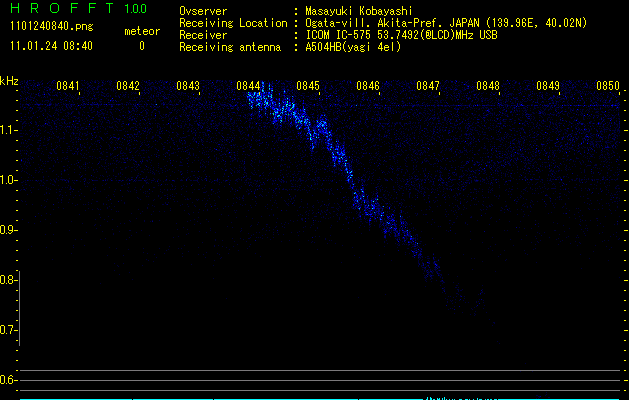
Task: Click the 1.1 kHz axis label
Action: [8, 130]
